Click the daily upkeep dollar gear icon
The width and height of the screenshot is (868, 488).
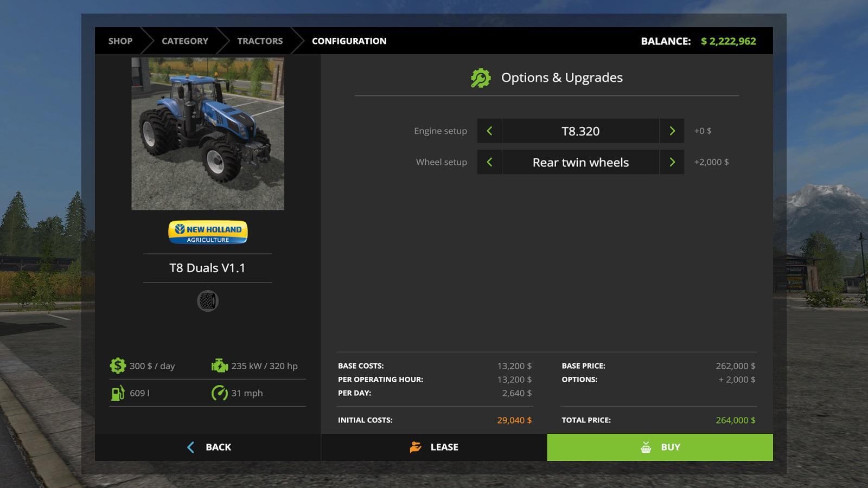pos(118,366)
